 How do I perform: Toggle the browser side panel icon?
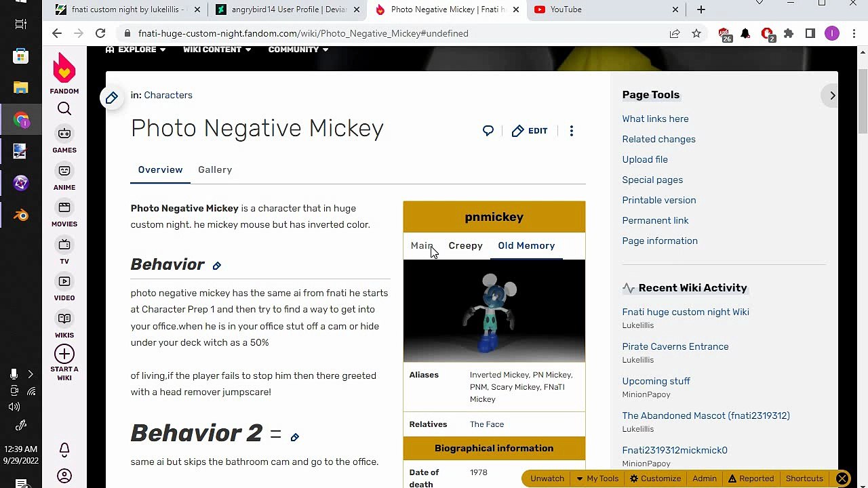pos(810,33)
